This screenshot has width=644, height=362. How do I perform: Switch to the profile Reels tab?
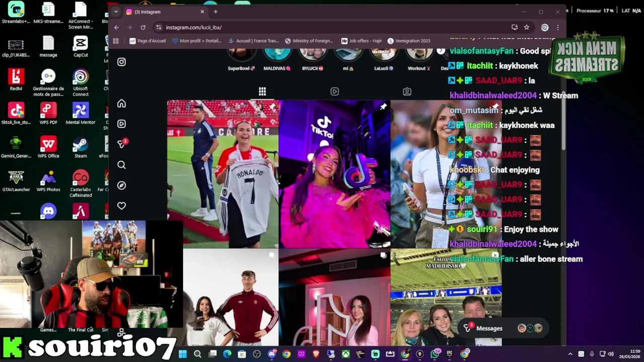tap(335, 92)
